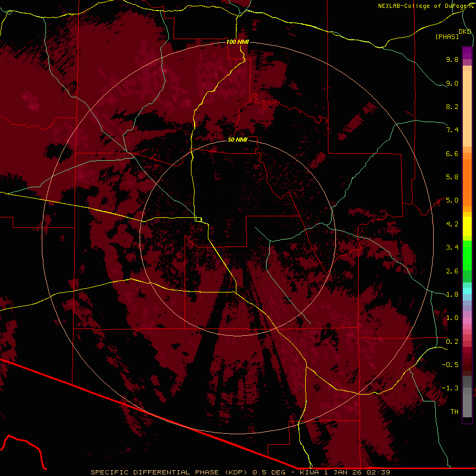The image size is (476, 476).
Task: Click the 9.0 legend value
Action: [x=452, y=83]
